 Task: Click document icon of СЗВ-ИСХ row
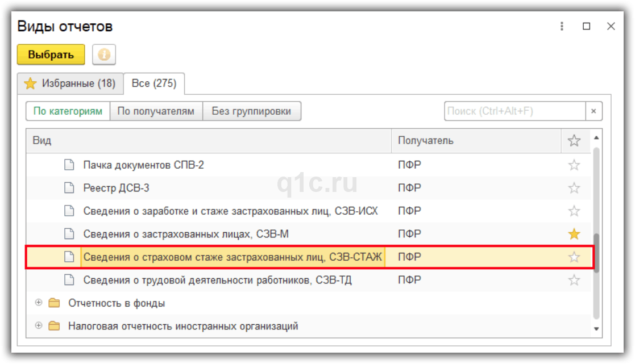69,211
